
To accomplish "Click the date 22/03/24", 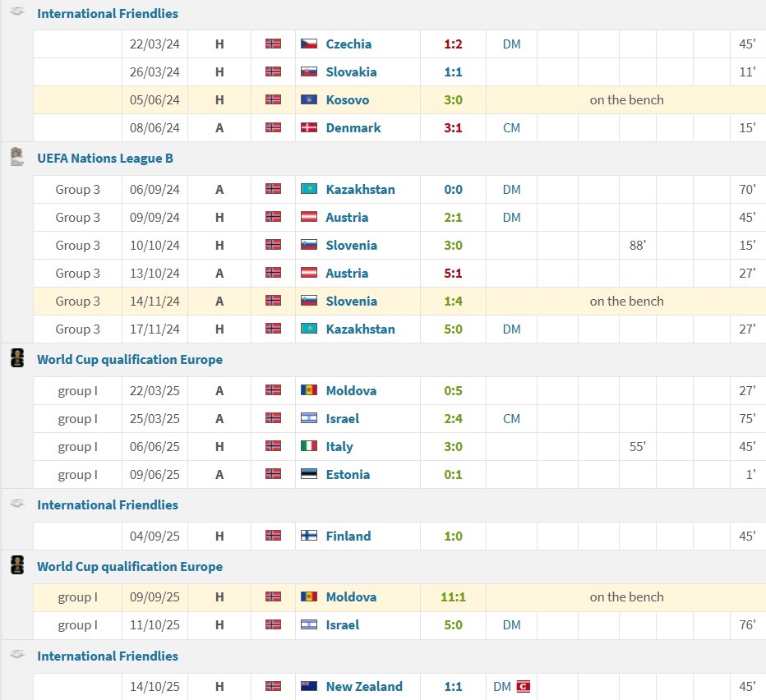I will 155,44.
